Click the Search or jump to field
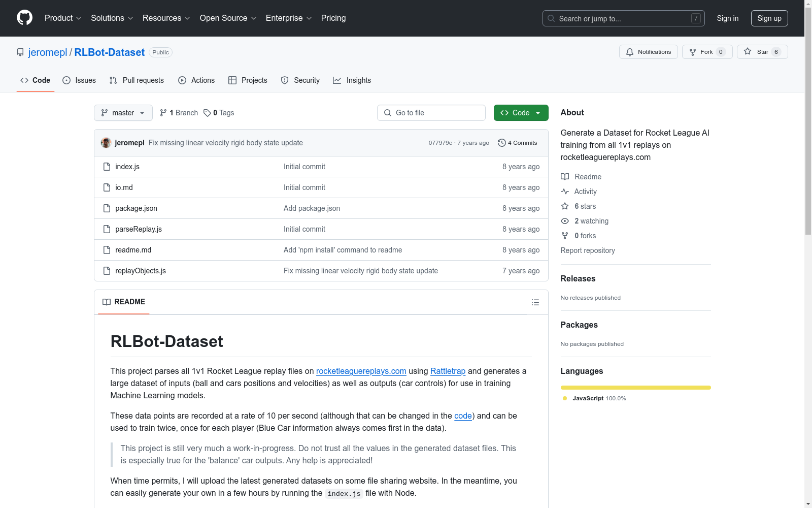This screenshot has height=508, width=812. [624, 18]
